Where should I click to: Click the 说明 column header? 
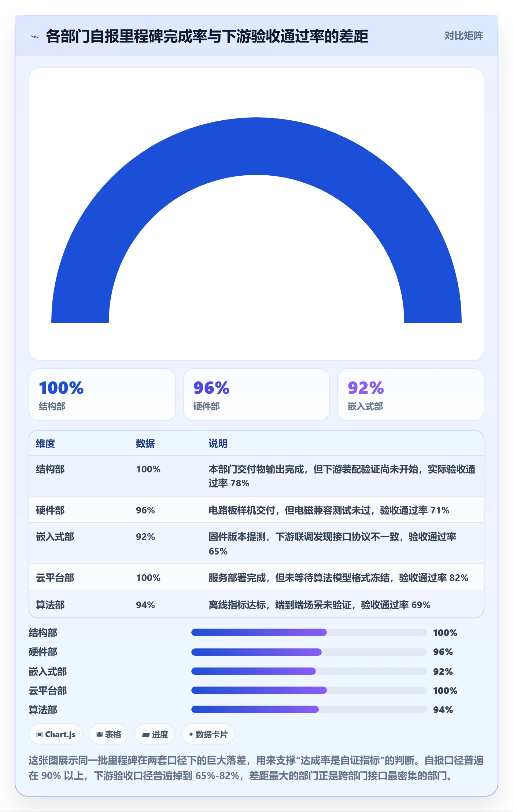click(x=218, y=443)
